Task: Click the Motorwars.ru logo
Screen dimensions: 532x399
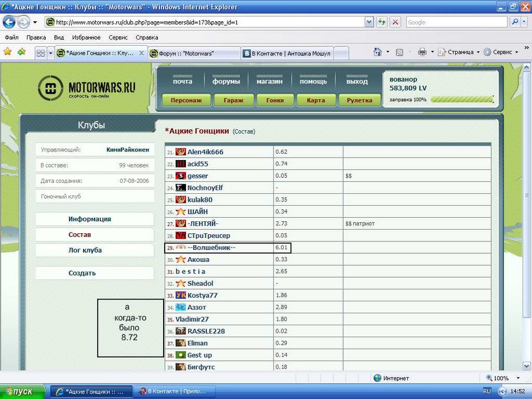Action: (86, 88)
